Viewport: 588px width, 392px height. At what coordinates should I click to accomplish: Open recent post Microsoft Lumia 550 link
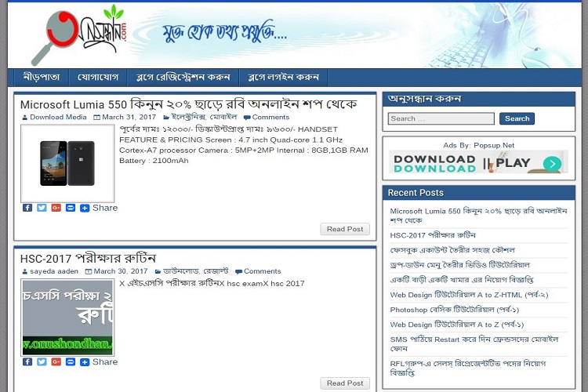[x=478, y=216]
